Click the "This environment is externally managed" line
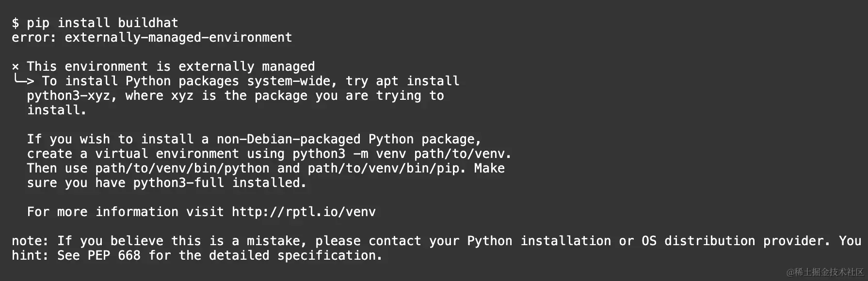868x281 pixels. [x=171, y=66]
